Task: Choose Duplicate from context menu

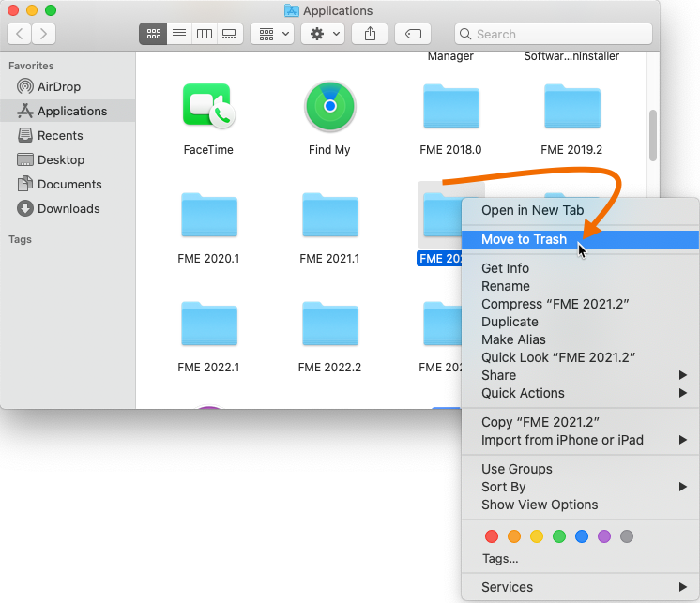Action: tap(580, 322)
